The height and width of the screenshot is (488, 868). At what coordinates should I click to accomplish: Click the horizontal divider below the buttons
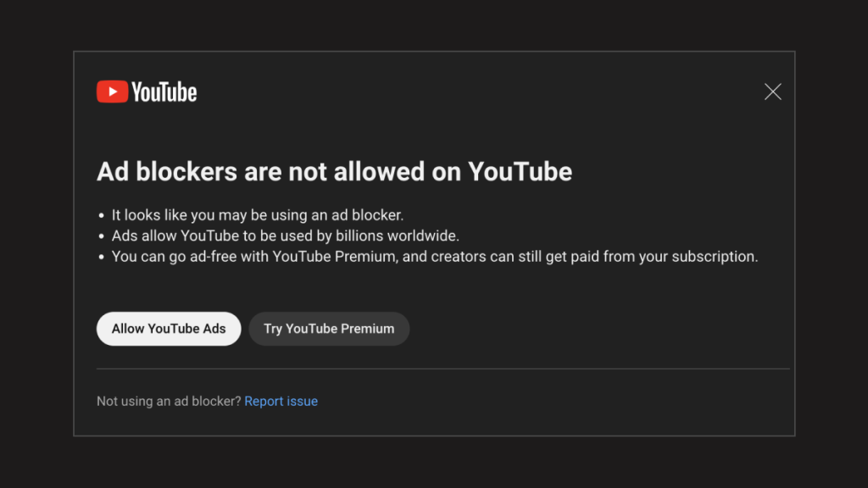click(x=442, y=369)
